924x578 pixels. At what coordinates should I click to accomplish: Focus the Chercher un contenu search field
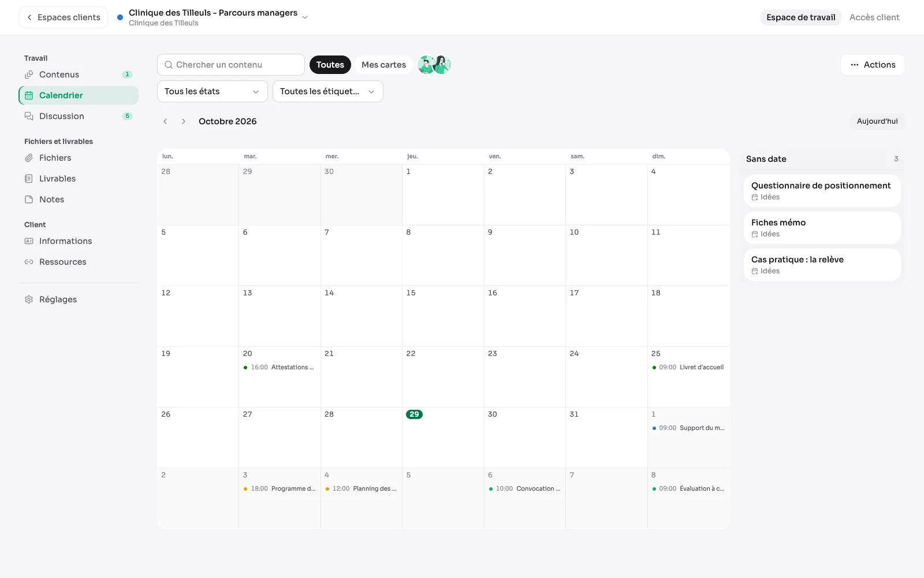[231, 65]
